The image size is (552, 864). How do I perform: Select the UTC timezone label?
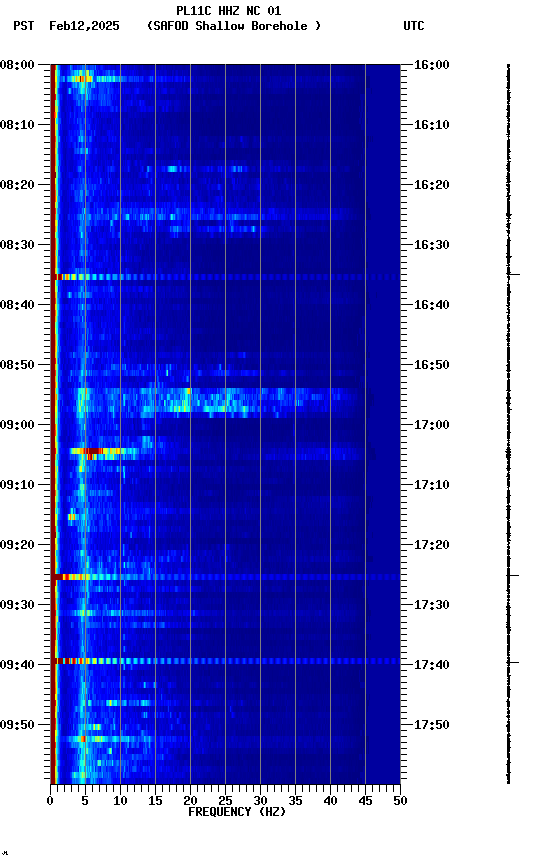pos(414,26)
